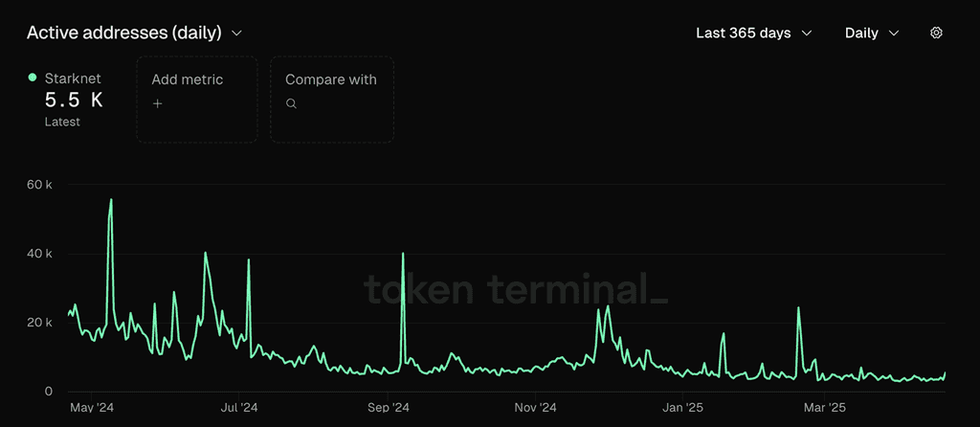Click the Nov '24 x-axis label
The height and width of the screenshot is (427, 980).
coord(536,408)
